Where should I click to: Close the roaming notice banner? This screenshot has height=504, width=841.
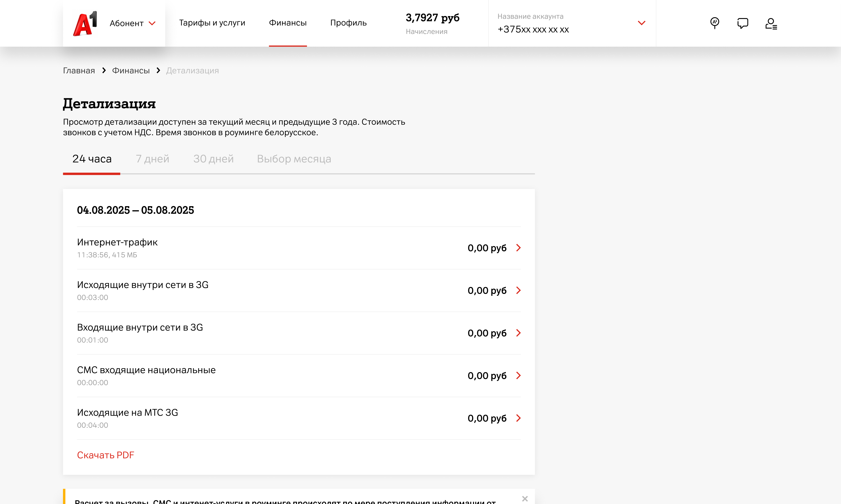pos(525,499)
